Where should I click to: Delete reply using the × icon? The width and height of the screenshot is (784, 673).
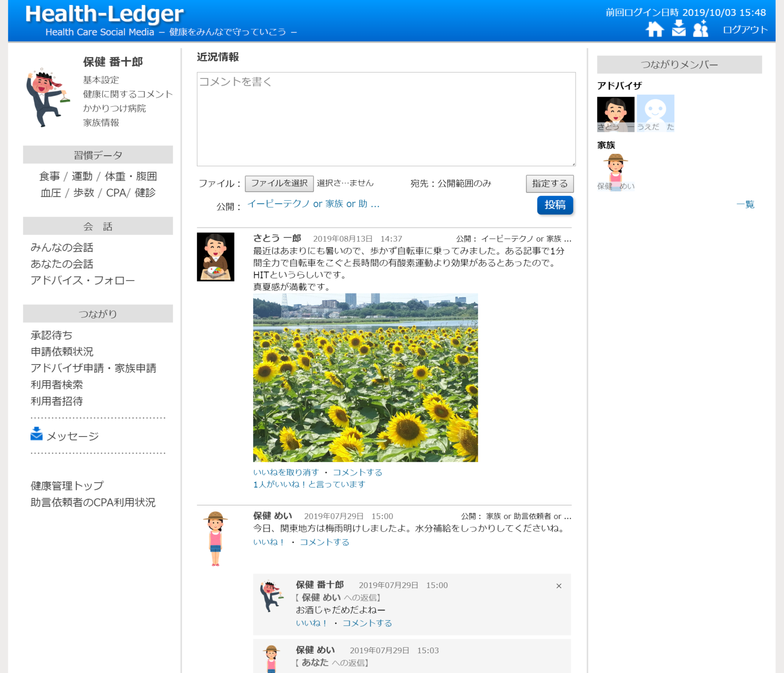tap(558, 586)
